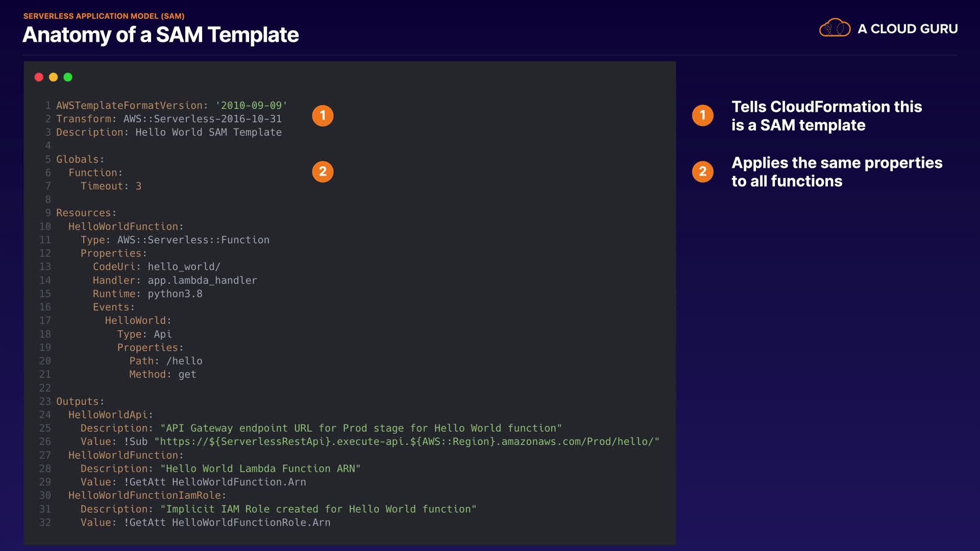Click the A CLOUD GURU brand text
Image resolution: width=980 pixels, height=551 pixels.
908,29
